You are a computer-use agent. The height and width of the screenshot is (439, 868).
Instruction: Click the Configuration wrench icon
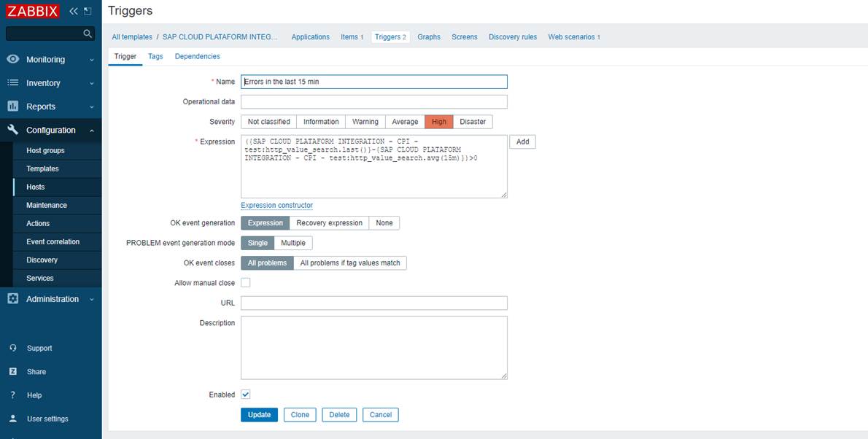tap(12, 130)
